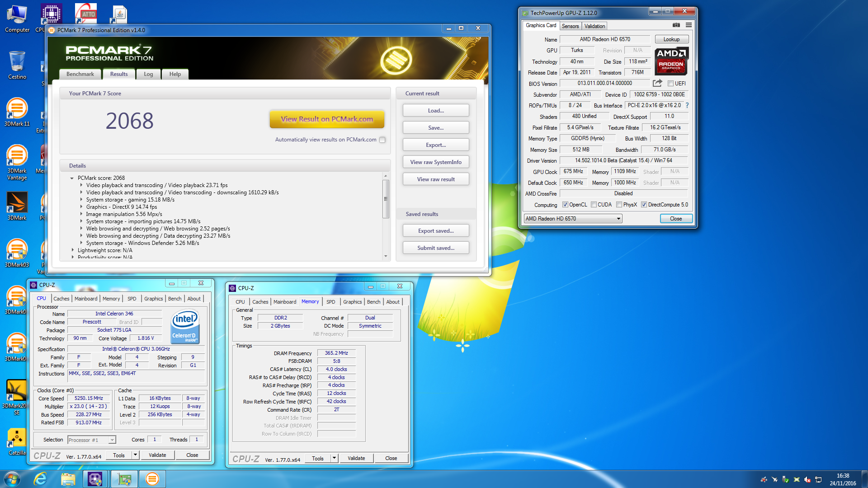Open the Processor #1 selection dropdown

click(92, 440)
